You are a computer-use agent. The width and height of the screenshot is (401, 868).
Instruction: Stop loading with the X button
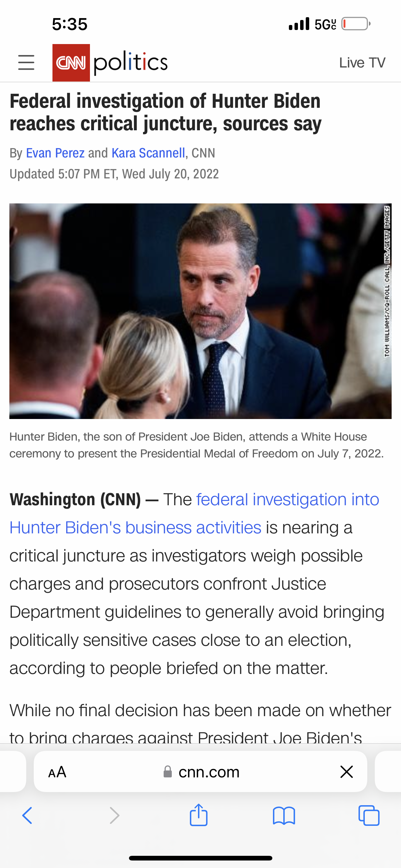[346, 772]
